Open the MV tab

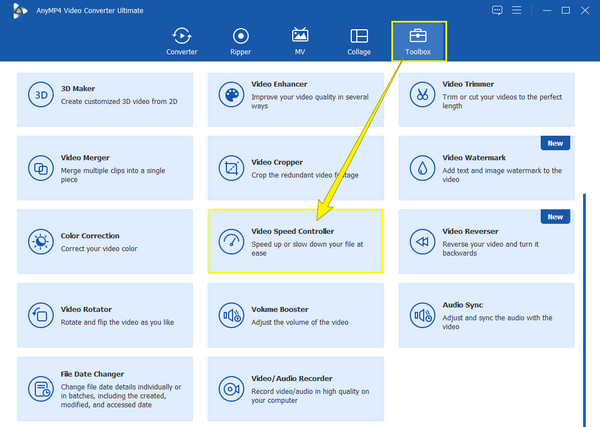(300, 41)
